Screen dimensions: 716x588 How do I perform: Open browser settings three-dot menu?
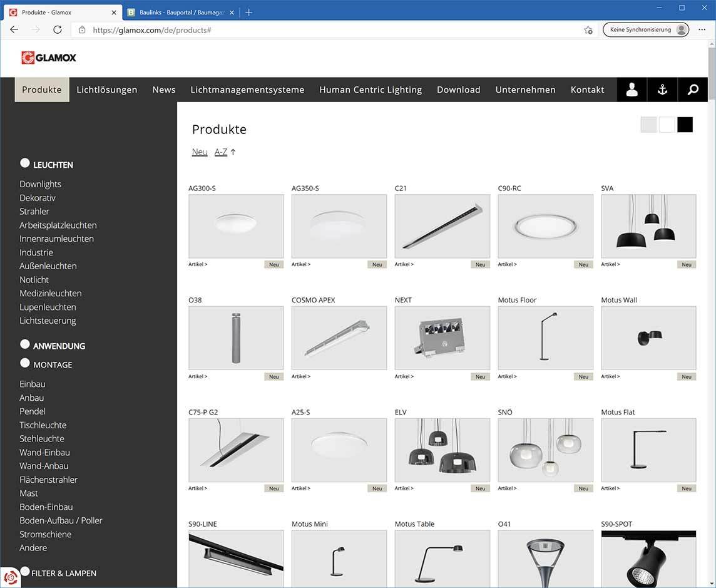702,29
